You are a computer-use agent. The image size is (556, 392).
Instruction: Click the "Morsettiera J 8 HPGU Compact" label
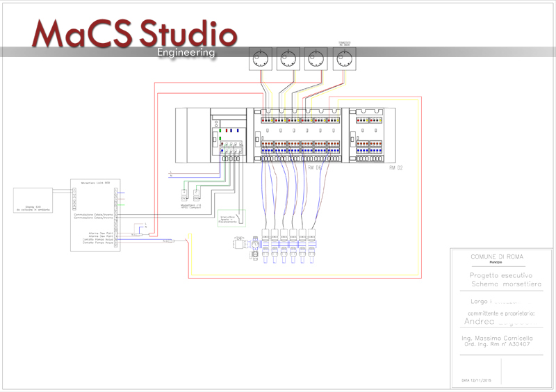[191, 206]
